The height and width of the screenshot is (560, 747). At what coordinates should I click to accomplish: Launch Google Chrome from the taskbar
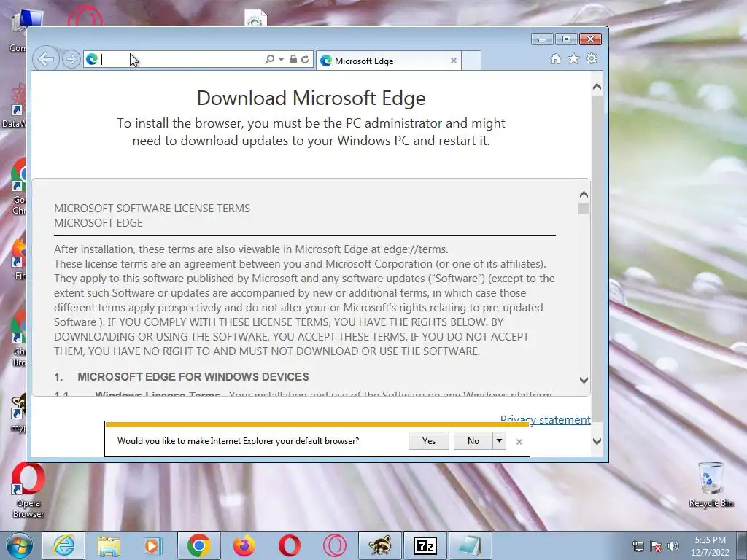pyautogui.click(x=198, y=545)
